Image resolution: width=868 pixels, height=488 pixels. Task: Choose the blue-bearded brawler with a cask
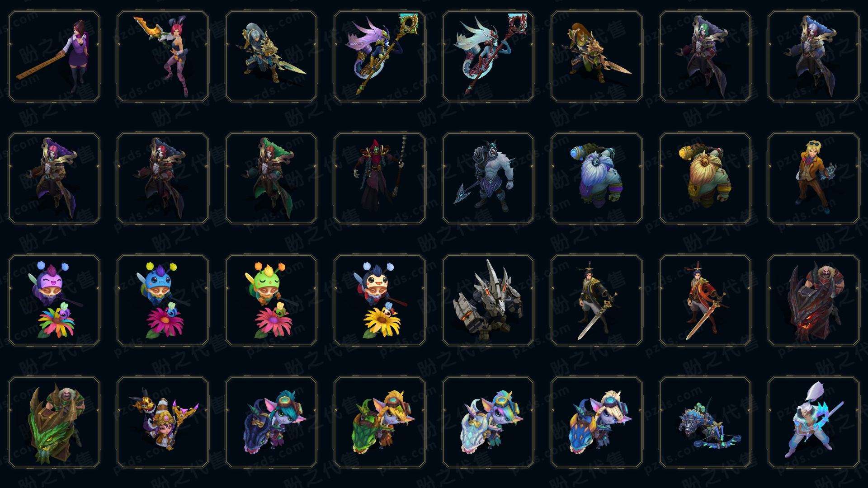(597, 178)
